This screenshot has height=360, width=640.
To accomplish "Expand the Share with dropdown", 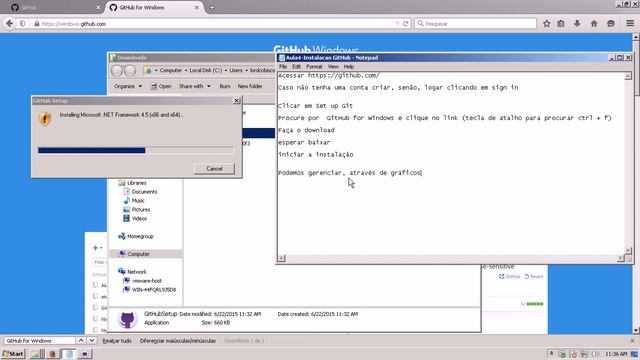I will [195, 86].
